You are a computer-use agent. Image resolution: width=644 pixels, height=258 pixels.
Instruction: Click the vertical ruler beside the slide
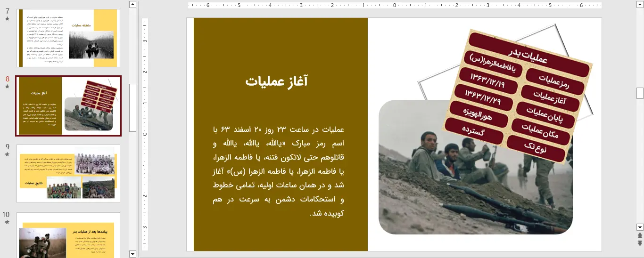point(145,134)
